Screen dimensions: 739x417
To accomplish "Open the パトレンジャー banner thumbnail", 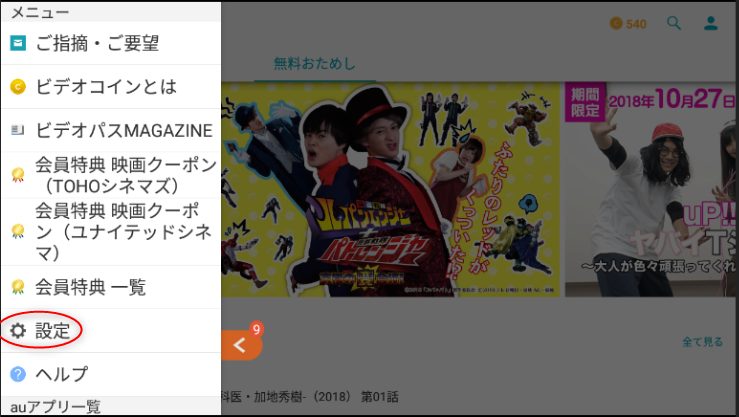I will click(x=390, y=189).
